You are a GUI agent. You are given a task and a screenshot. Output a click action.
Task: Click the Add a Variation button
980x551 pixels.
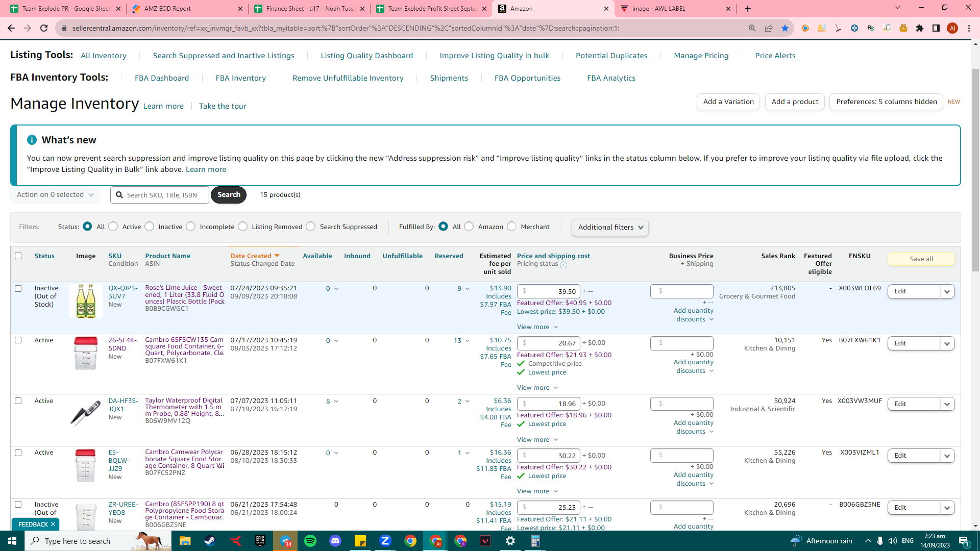click(728, 102)
